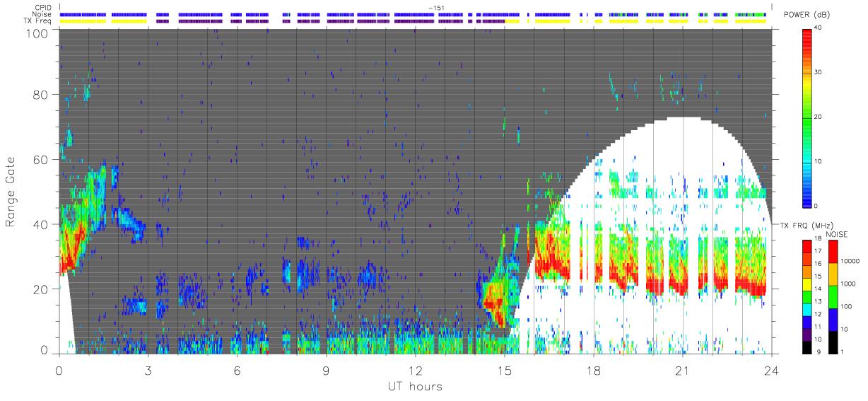Click the 80 tick on Range Gate axis
The height and width of the screenshot is (401, 868).
pos(40,95)
